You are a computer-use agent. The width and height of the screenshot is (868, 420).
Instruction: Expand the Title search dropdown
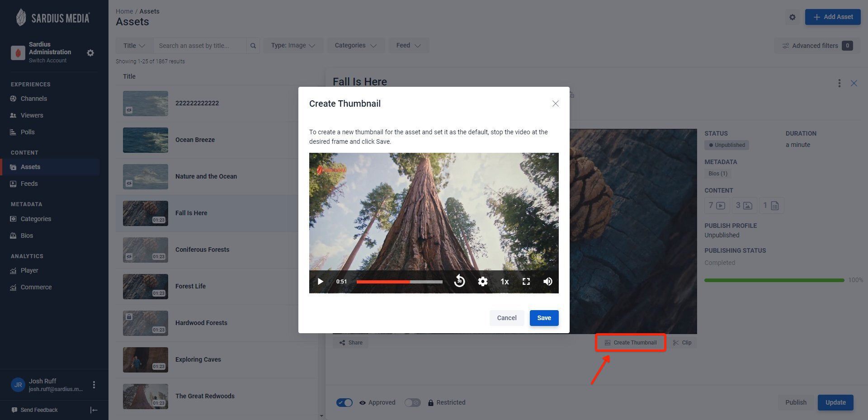tap(134, 46)
